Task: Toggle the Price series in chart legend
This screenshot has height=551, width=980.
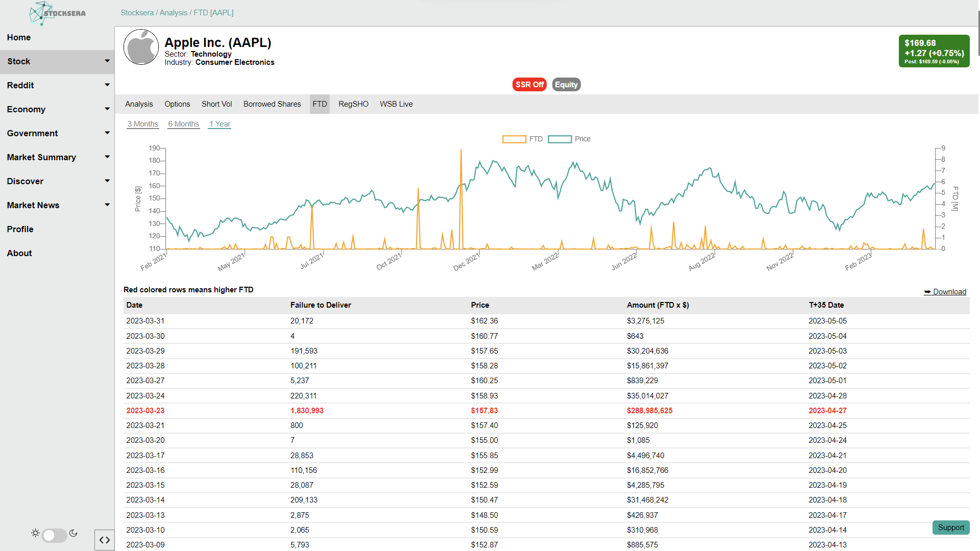Action: tap(559, 139)
